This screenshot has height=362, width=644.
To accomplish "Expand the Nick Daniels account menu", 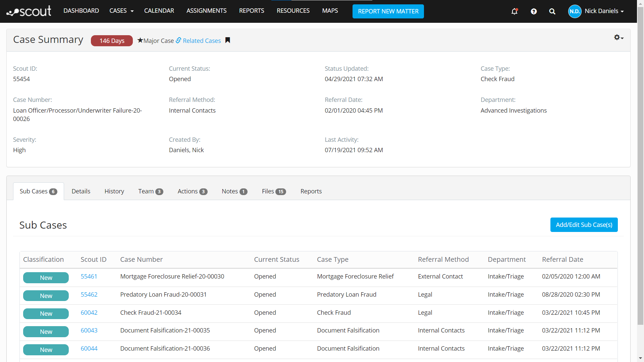I will tap(604, 11).
